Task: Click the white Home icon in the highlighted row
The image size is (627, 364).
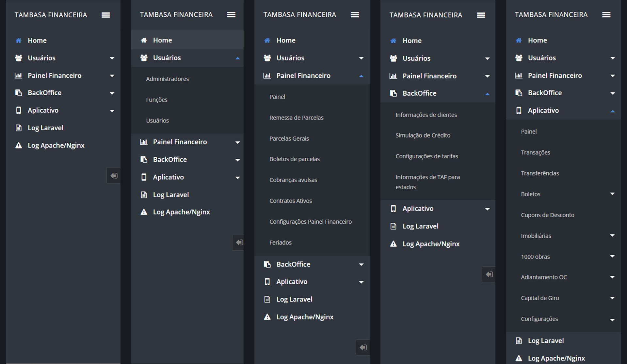Action: (144, 40)
